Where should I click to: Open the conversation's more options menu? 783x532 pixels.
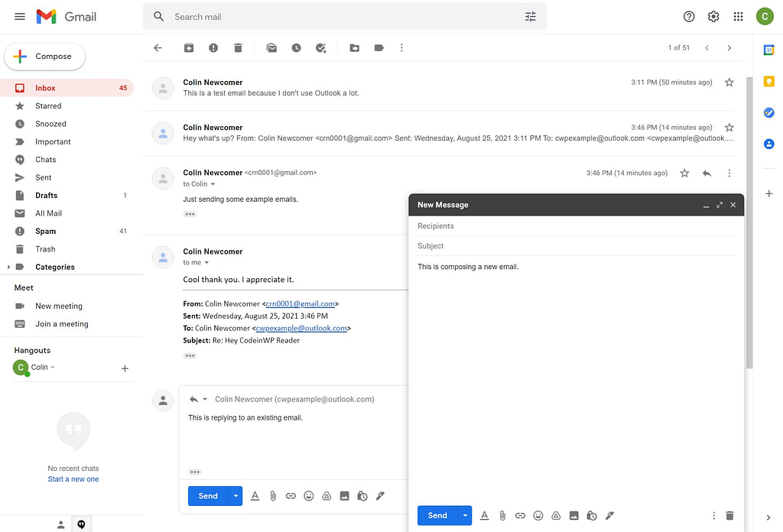(x=401, y=47)
